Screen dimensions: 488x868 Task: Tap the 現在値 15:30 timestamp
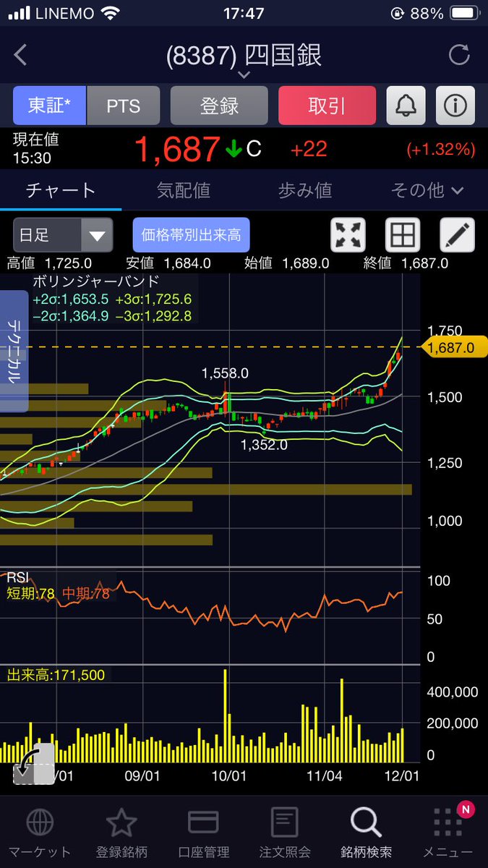click(35, 148)
